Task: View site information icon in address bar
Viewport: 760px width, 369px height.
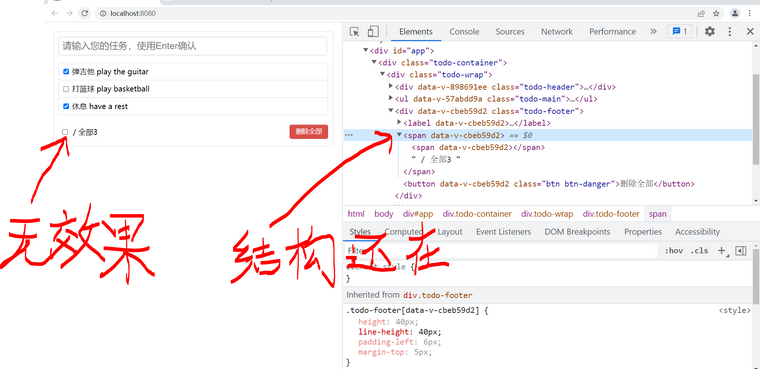Action: 103,14
